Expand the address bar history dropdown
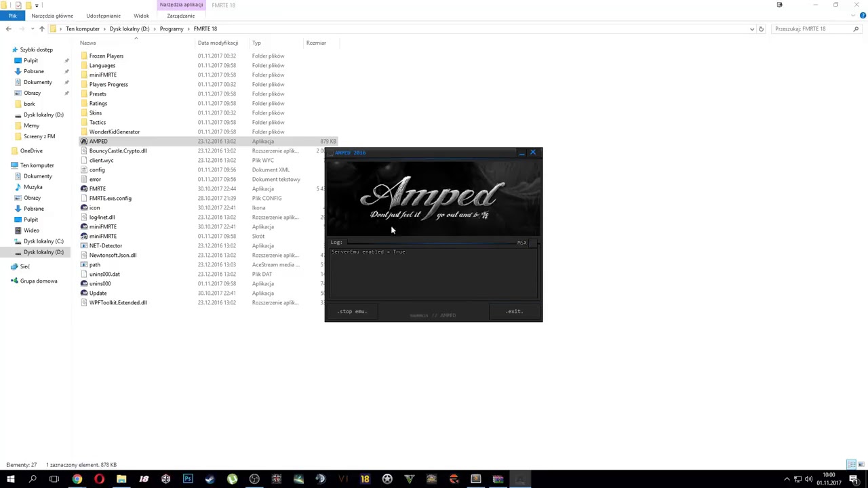This screenshot has height=488, width=868. 751,29
